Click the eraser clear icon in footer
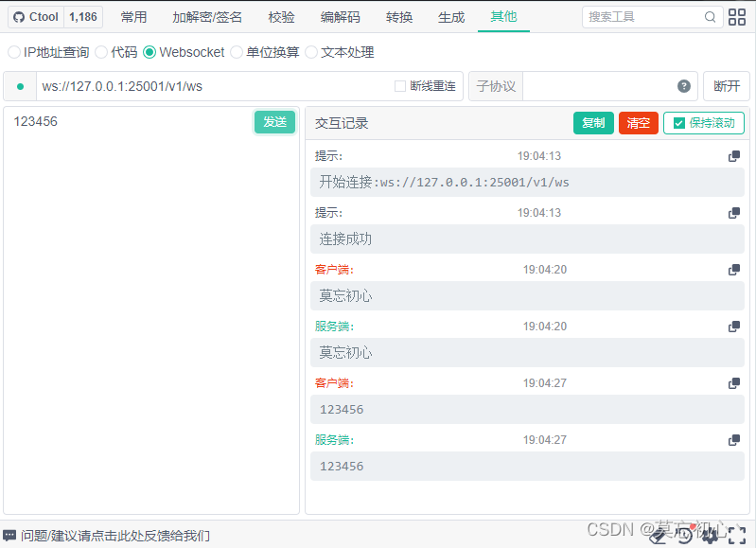756x548 pixels. (x=659, y=535)
